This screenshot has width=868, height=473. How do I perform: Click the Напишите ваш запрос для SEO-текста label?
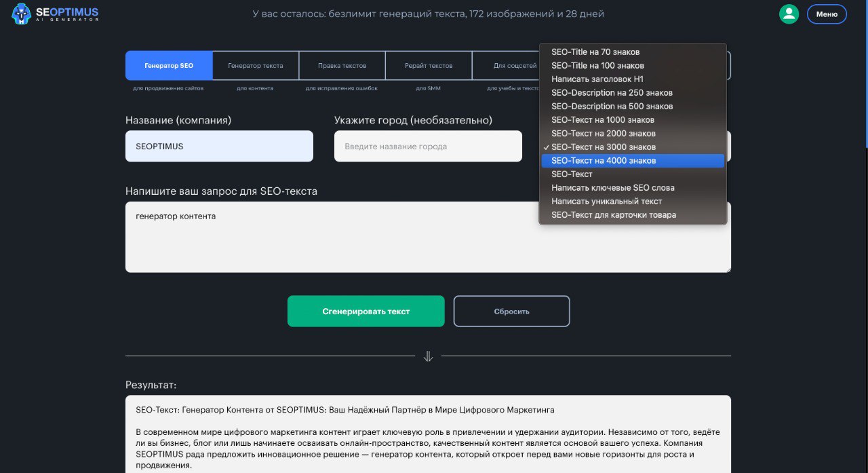click(221, 191)
